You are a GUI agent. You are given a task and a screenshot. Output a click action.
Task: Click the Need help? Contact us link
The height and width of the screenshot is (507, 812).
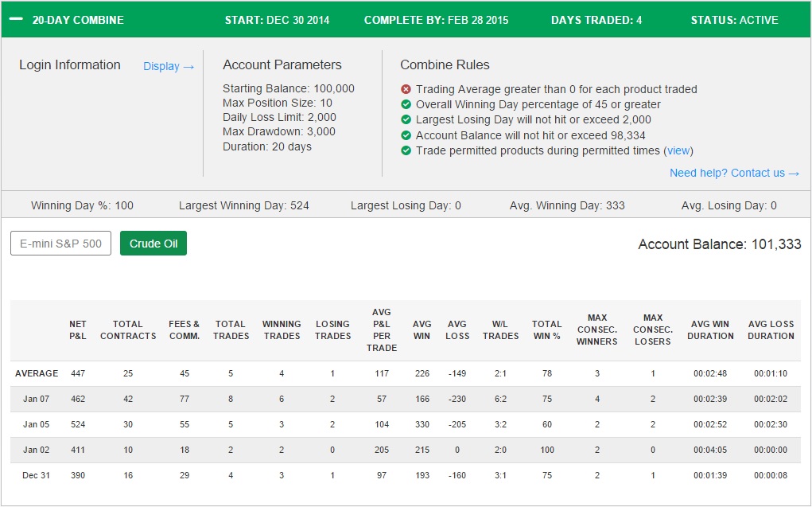[734, 174]
